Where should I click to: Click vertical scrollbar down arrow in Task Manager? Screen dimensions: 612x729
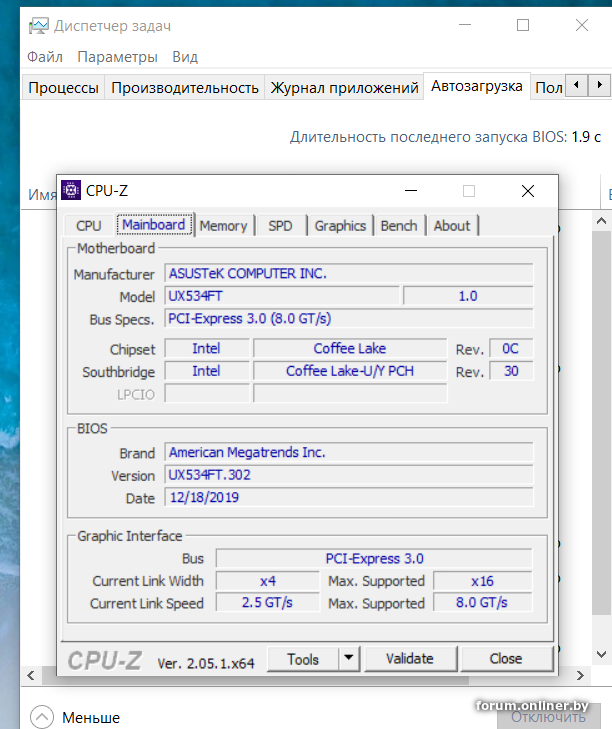click(601, 654)
